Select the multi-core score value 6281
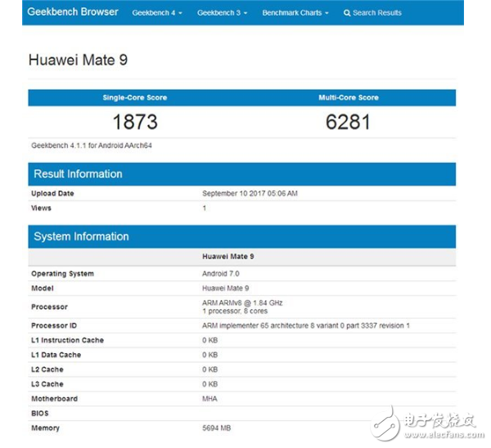The height and width of the screenshot is (448, 491). [348, 122]
